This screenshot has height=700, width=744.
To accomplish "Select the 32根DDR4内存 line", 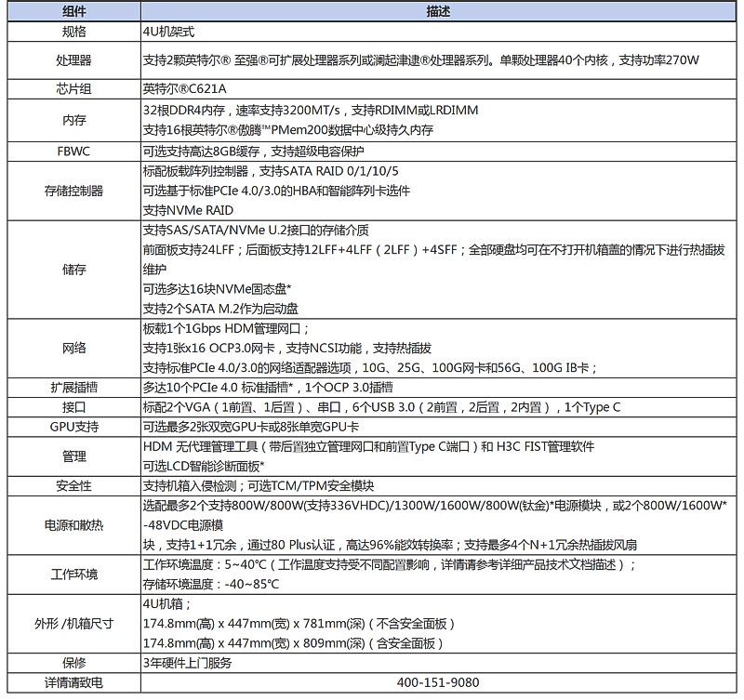I will click(x=311, y=111).
